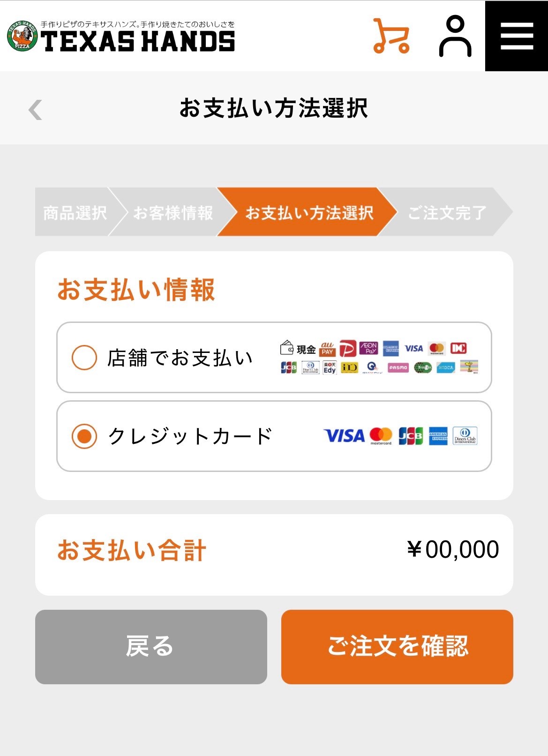Click the PayPay logo in store payment
Viewport: 548px width, 756px height.
click(x=348, y=348)
